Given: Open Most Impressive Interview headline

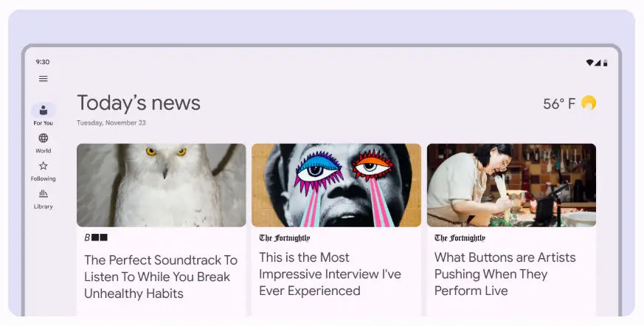Looking at the screenshot, I should 330,274.
